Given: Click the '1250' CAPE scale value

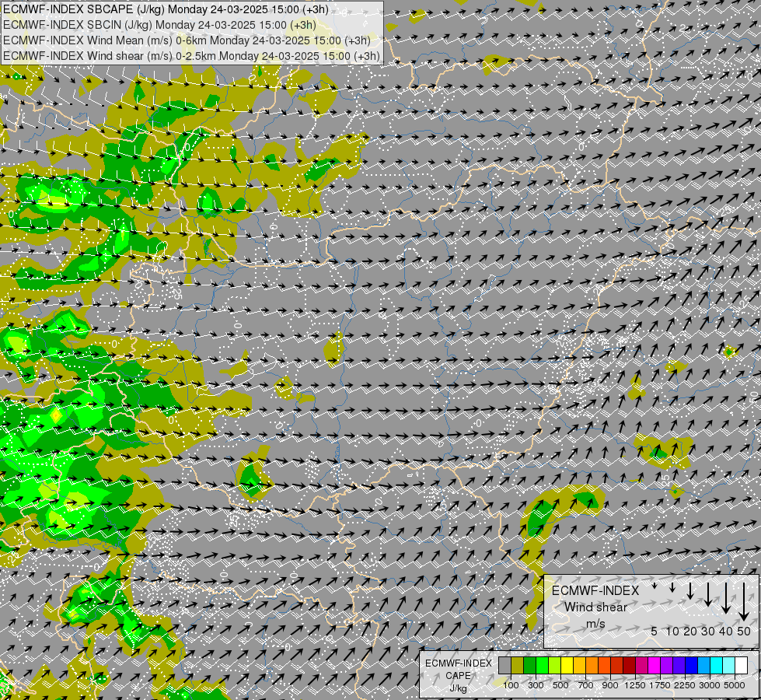Looking at the screenshot, I should [635, 685].
